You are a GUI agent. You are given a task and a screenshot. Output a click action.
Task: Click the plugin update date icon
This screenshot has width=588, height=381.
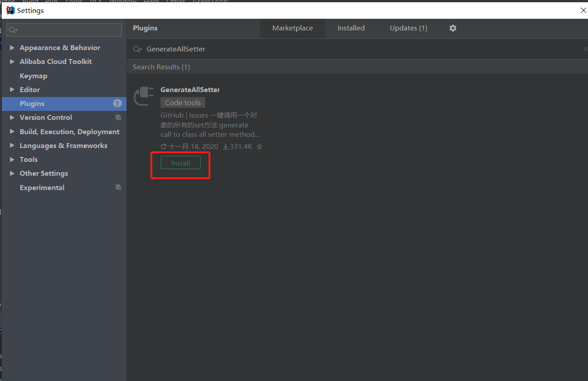click(x=164, y=147)
